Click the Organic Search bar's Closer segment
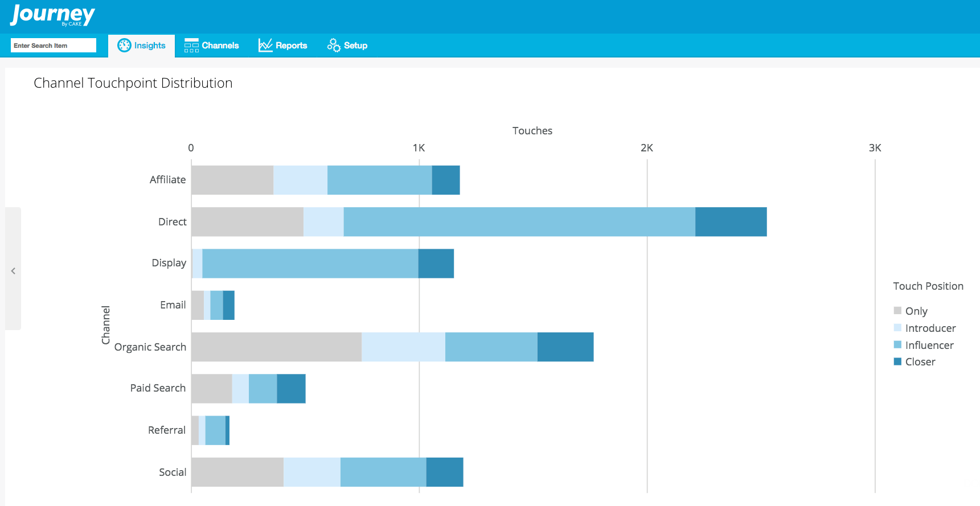The height and width of the screenshot is (506, 980). click(x=565, y=347)
